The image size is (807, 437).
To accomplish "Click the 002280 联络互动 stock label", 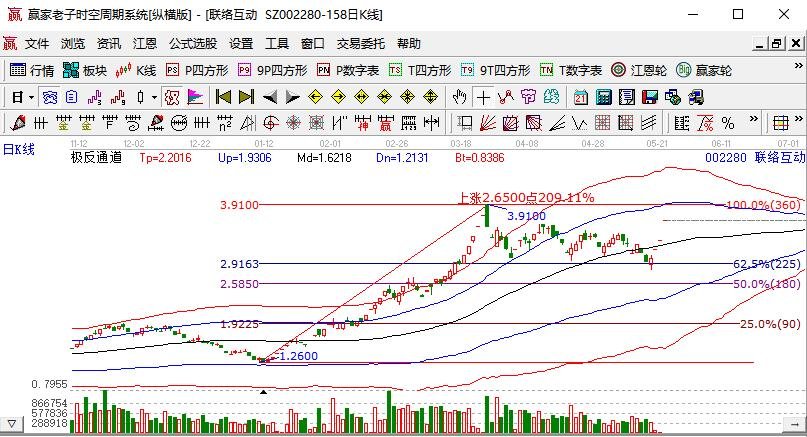I will point(755,158).
